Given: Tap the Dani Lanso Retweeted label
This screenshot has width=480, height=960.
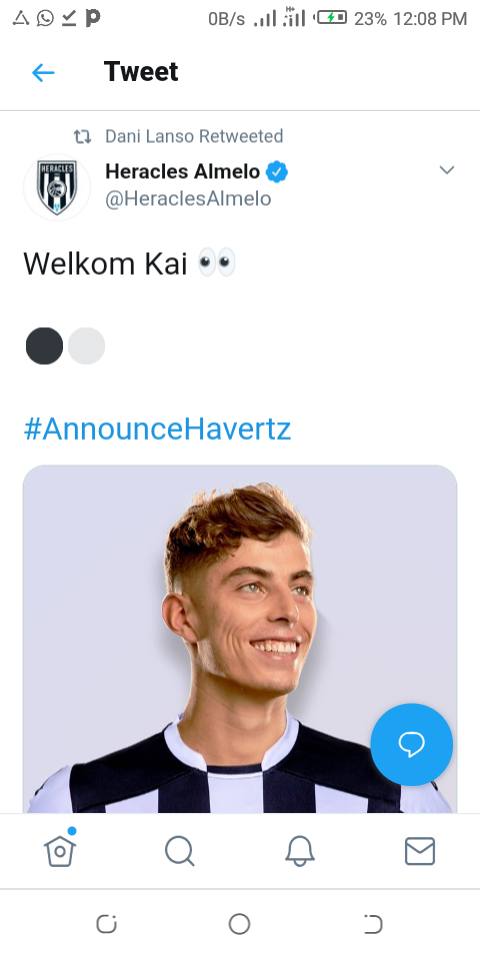Looking at the screenshot, I should pos(194,136).
